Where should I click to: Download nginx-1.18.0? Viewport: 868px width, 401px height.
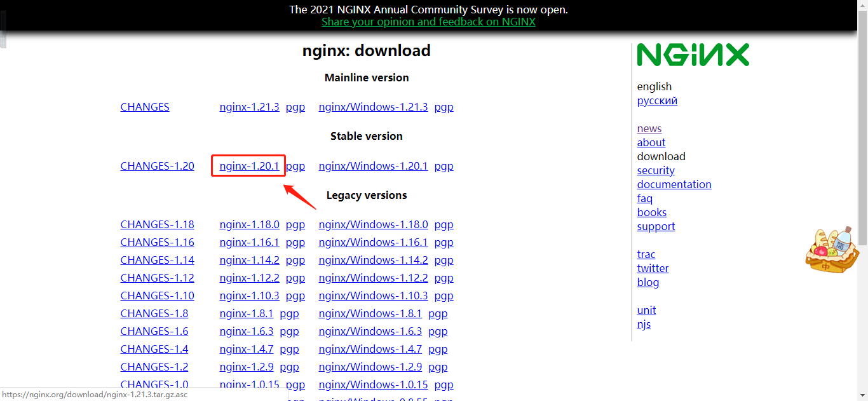click(x=249, y=224)
